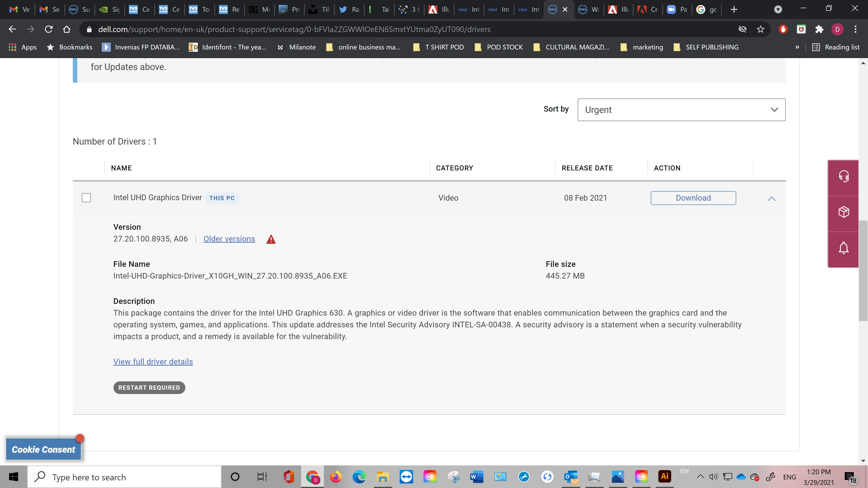Click the browser home icon

67,29
